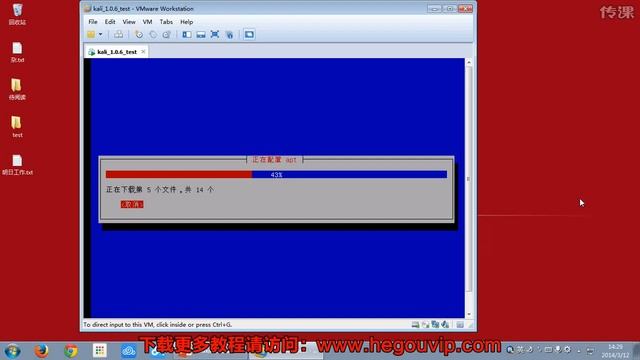Open the power options dropdown arrow
The width and height of the screenshot is (640, 360).
pos(100,35)
